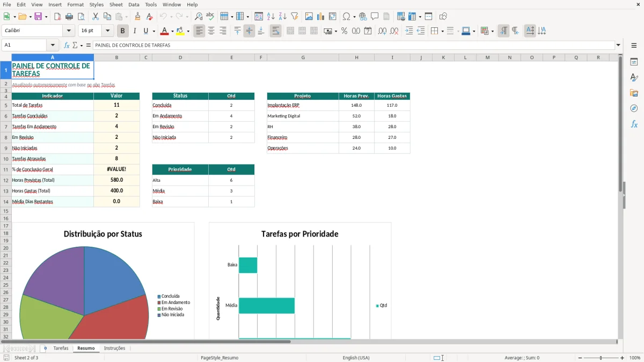This screenshot has height=362, width=644.
Task: Toggle Bold formatting
Action: click(x=123, y=31)
